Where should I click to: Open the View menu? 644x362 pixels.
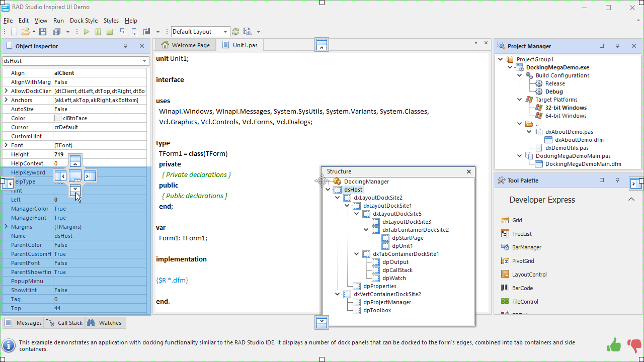click(41, 21)
